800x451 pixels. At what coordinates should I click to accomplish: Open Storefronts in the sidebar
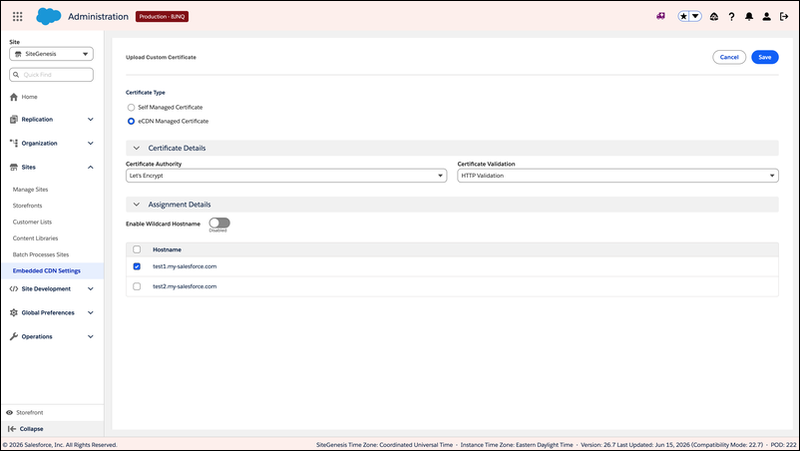(28, 206)
